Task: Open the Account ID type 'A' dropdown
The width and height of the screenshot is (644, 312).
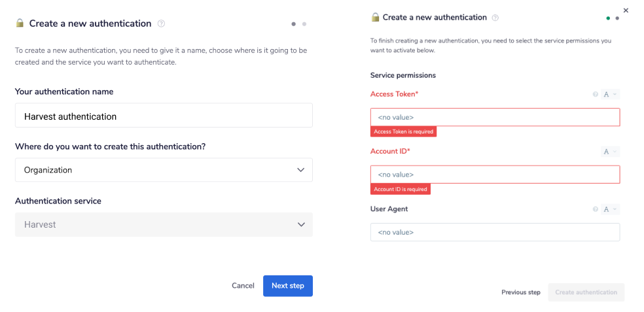Action: [610, 152]
